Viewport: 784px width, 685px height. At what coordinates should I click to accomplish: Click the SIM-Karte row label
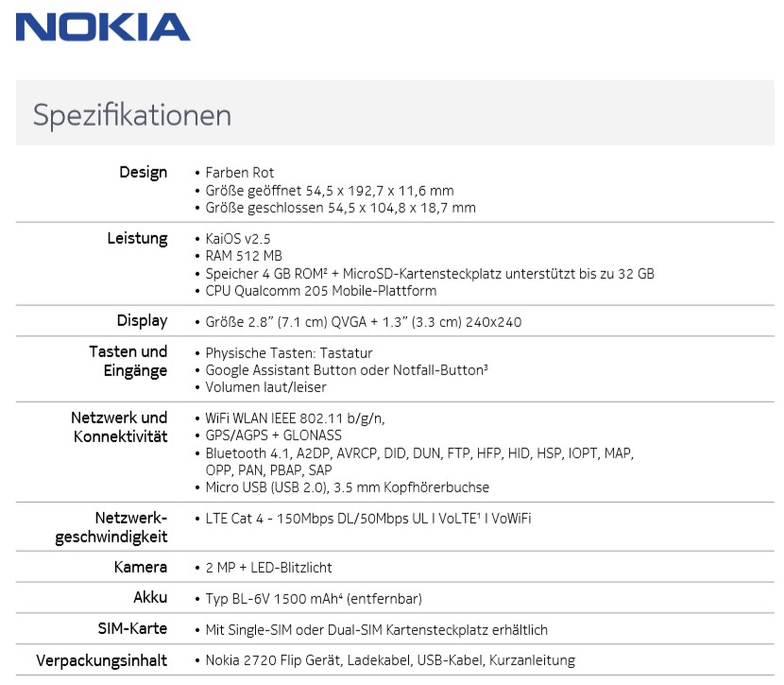[132, 628]
